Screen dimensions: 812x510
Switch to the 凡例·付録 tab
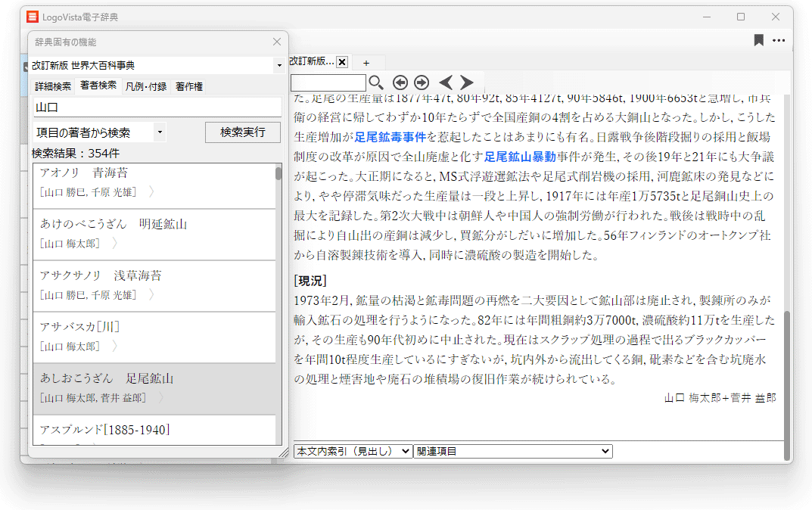(x=145, y=86)
